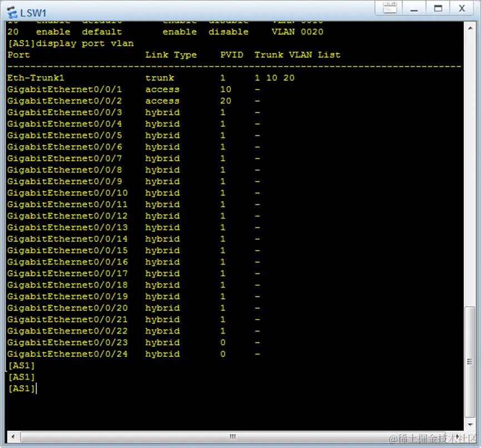Click 'GigabitEthernet0/0/9' port name

tap(65, 182)
